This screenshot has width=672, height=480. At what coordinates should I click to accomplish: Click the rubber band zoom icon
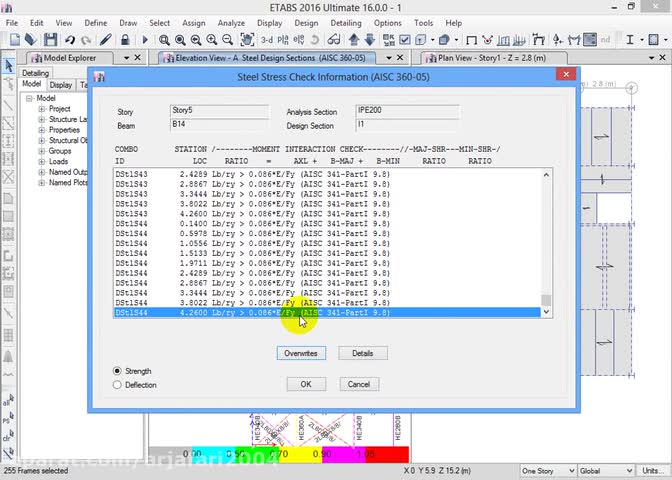(x=164, y=40)
